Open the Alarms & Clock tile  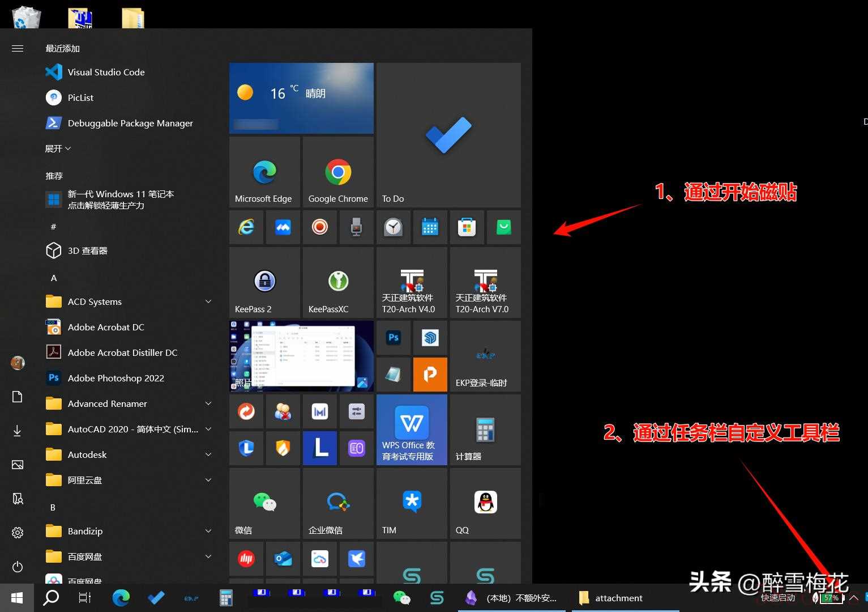(394, 227)
